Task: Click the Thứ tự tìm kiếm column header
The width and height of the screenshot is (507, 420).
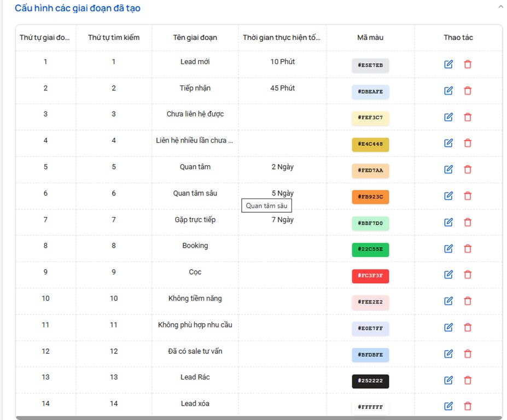Action: pyautogui.click(x=114, y=38)
